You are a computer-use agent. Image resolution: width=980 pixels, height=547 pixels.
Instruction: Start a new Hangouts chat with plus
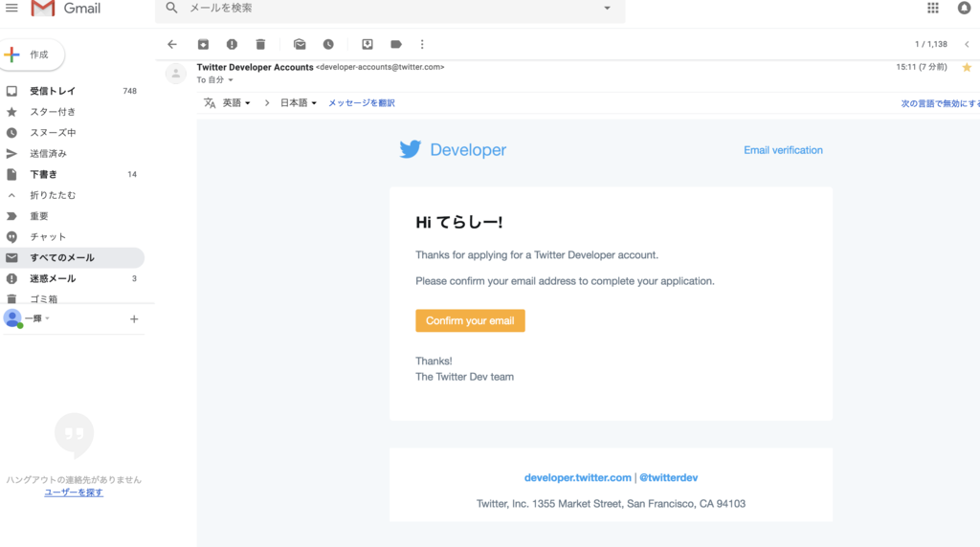(x=134, y=319)
